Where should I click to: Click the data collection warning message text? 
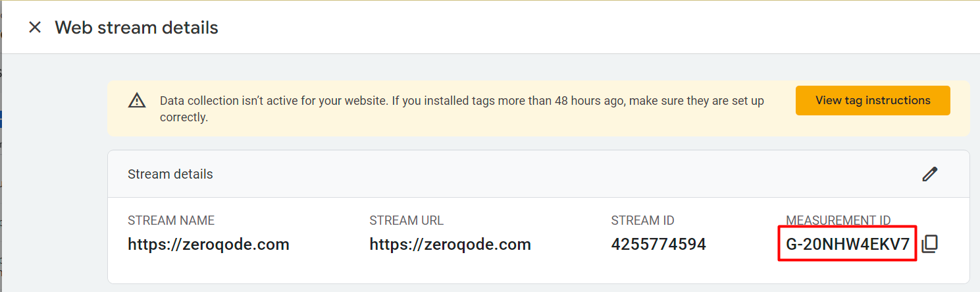tap(462, 109)
